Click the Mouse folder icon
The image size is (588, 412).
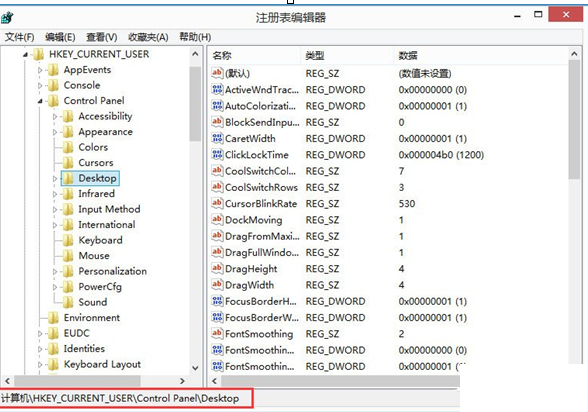(x=68, y=256)
